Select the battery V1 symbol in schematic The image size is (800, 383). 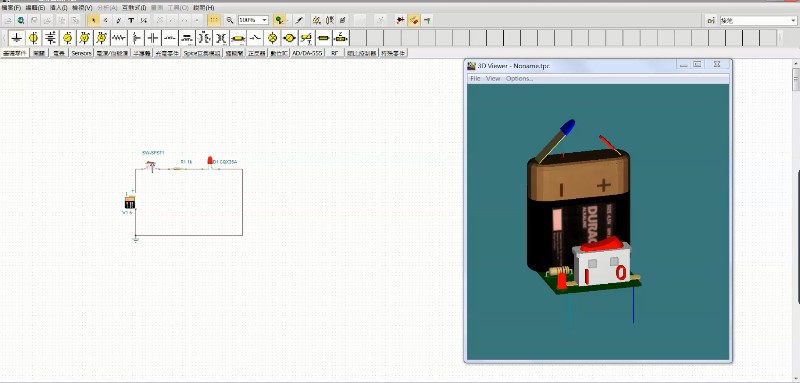pos(130,202)
